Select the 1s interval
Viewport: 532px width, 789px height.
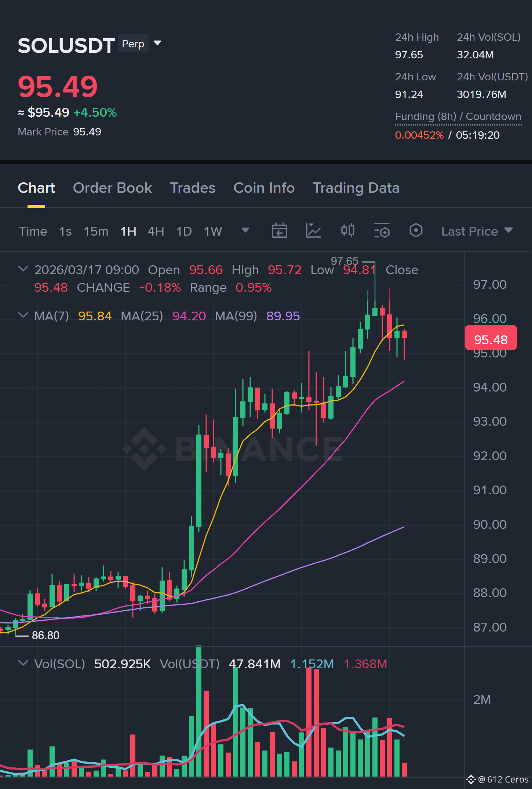click(65, 231)
